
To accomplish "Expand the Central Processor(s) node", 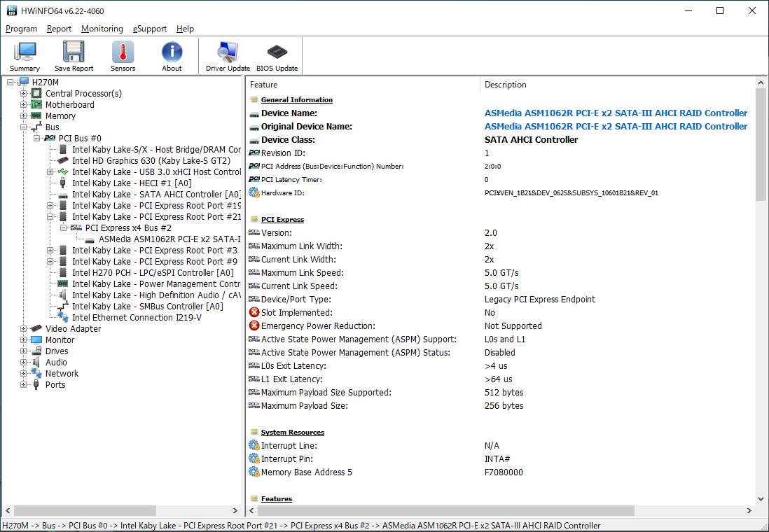I will point(23,93).
